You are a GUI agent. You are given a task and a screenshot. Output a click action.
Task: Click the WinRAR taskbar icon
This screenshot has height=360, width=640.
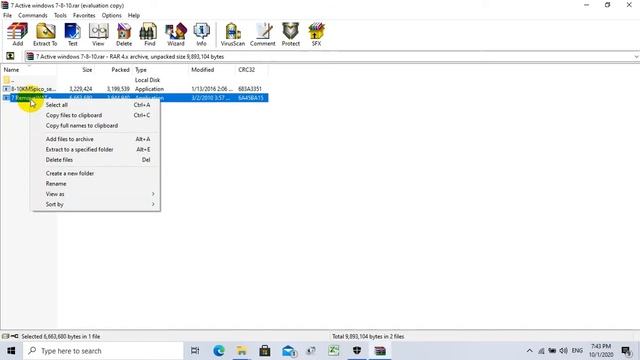380,351
